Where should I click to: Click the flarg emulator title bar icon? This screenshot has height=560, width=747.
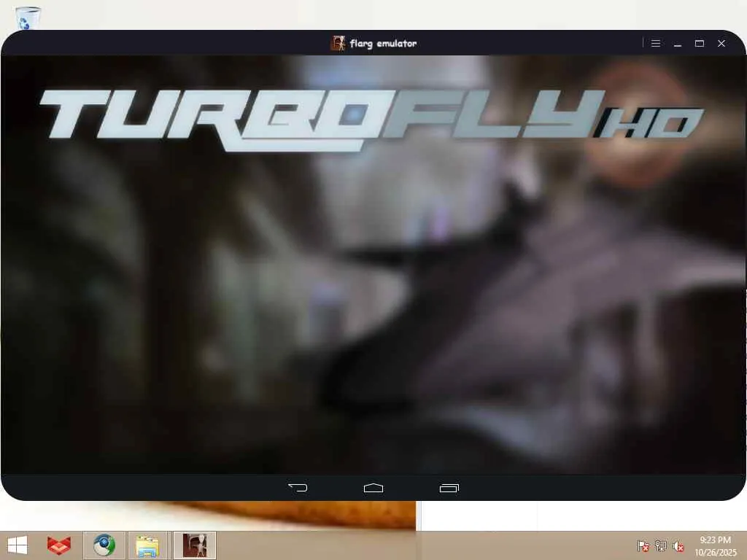[x=338, y=43]
